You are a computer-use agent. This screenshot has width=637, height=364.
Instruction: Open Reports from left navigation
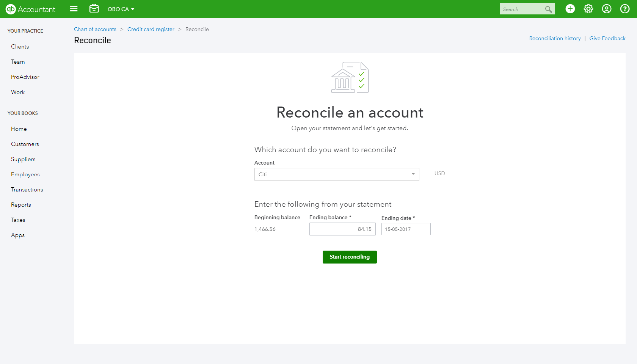click(x=21, y=205)
